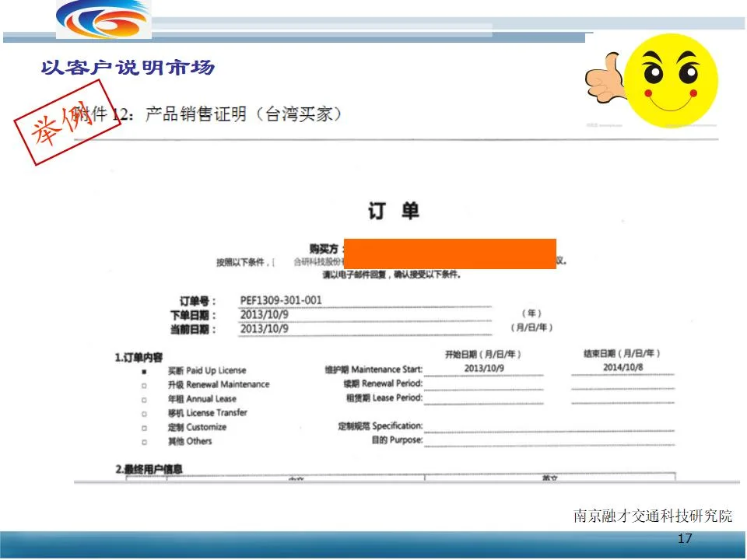Tick the 年租 Annual Lease checkbox

[x=145, y=400]
